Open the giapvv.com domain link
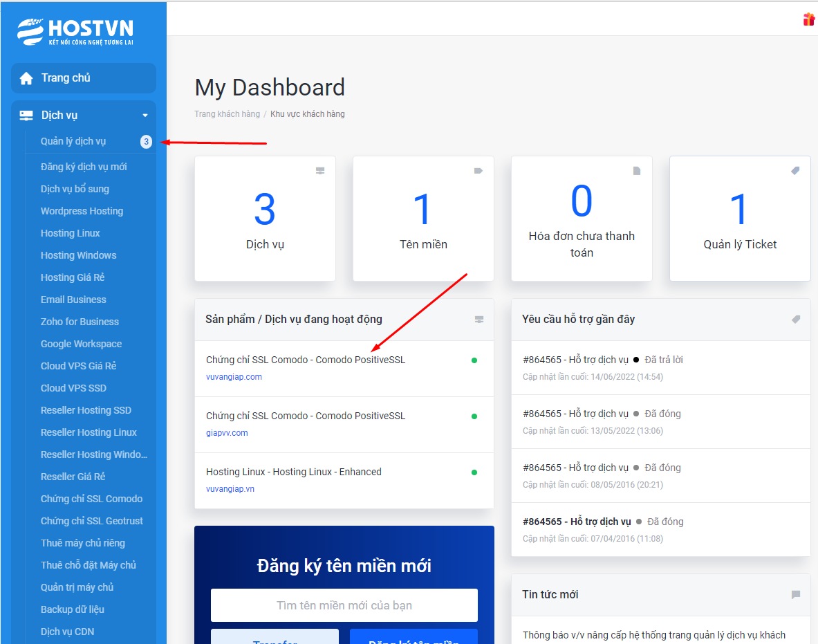Image resolution: width=818 pixels, height=644 pixels. [227, 433]
